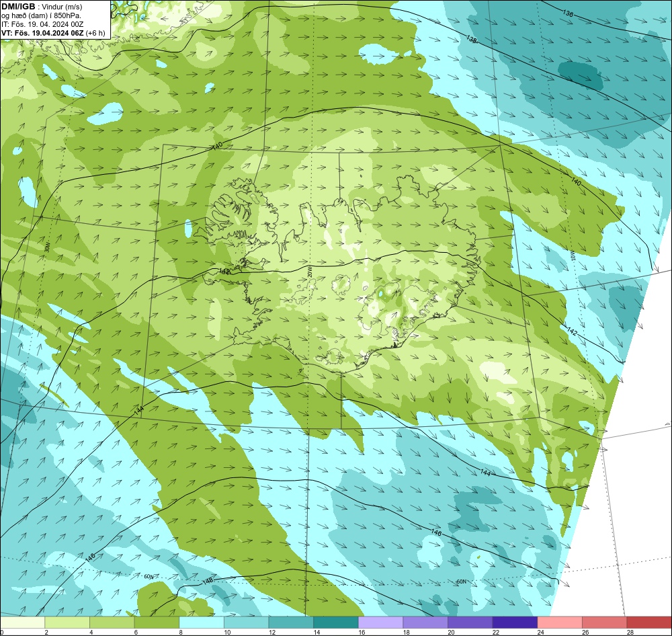Click the '(+6 h)' forecast offset text
The width and height of the screenshot is (672, 636).
[95, 33]
